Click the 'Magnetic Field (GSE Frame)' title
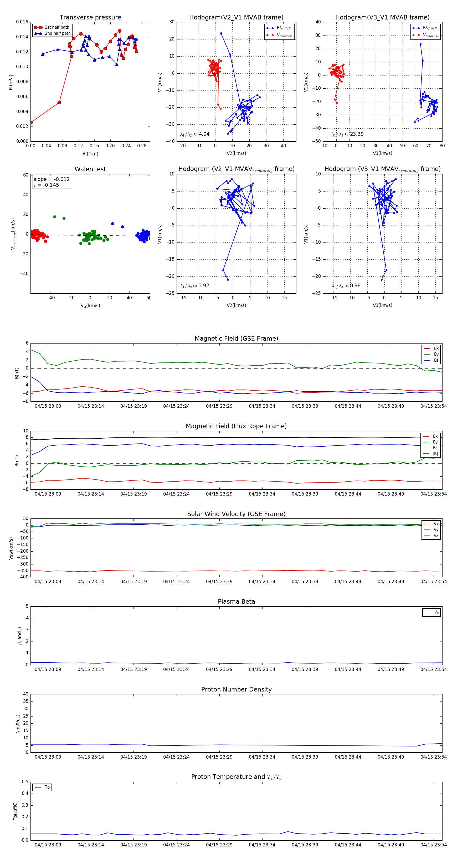 [236, 339]
